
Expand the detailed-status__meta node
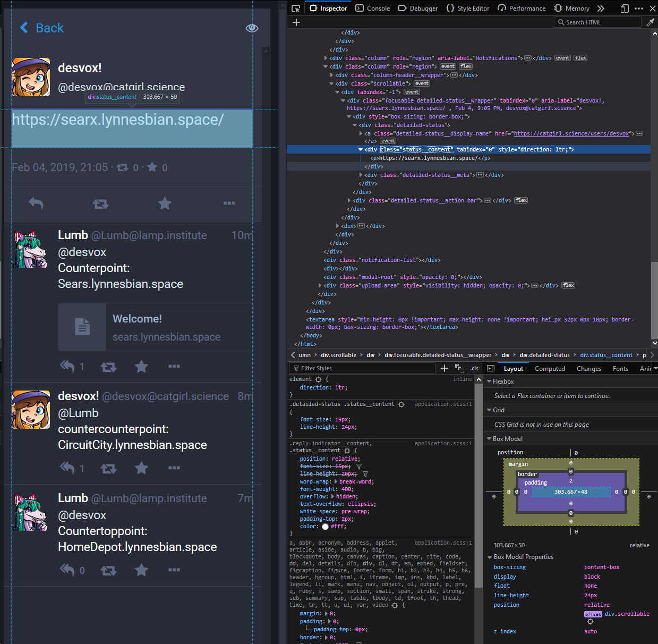click(361, 175)
